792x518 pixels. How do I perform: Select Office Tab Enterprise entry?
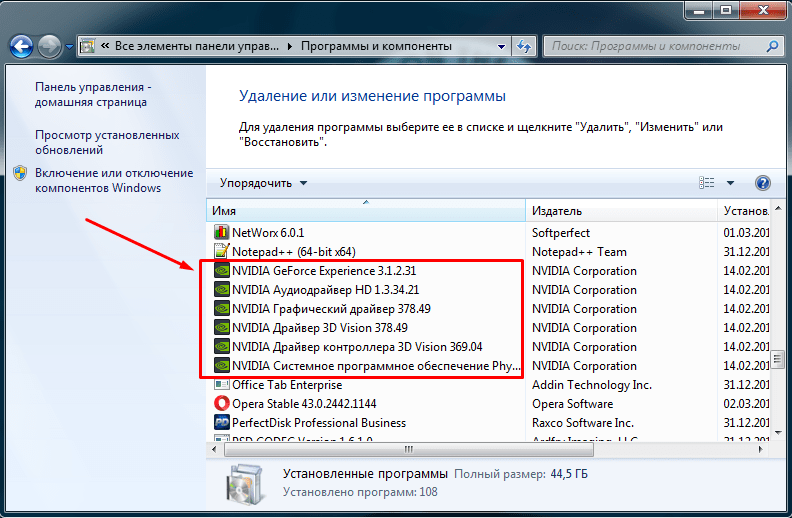pyautogui.click(x=287, y=385)
